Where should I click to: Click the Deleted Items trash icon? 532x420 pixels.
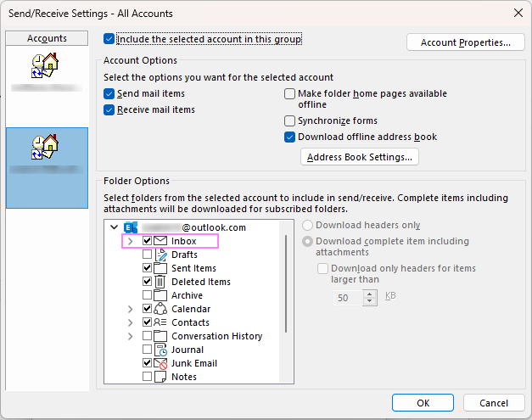pyautogui.click(x=160, y=282)
